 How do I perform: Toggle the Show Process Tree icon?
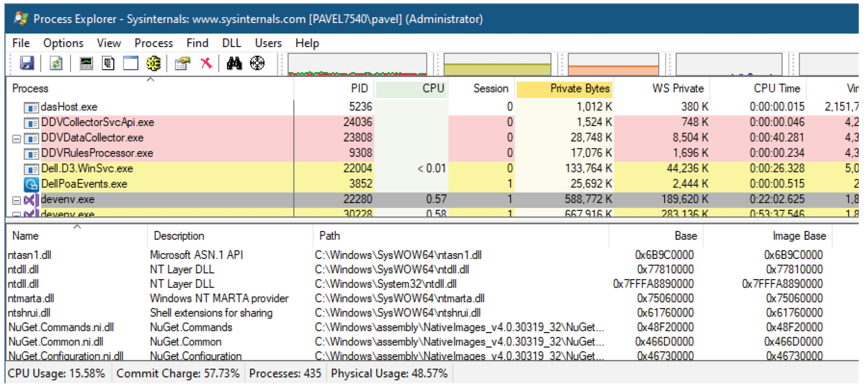(108, 63)
